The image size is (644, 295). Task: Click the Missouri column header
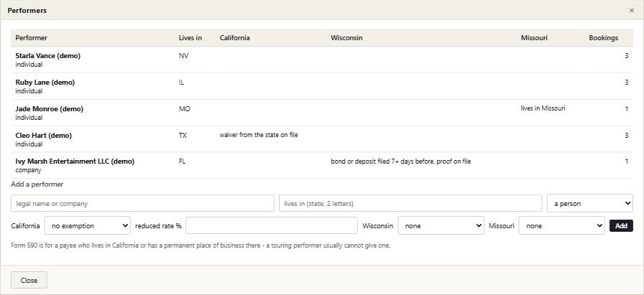point(534,38)
